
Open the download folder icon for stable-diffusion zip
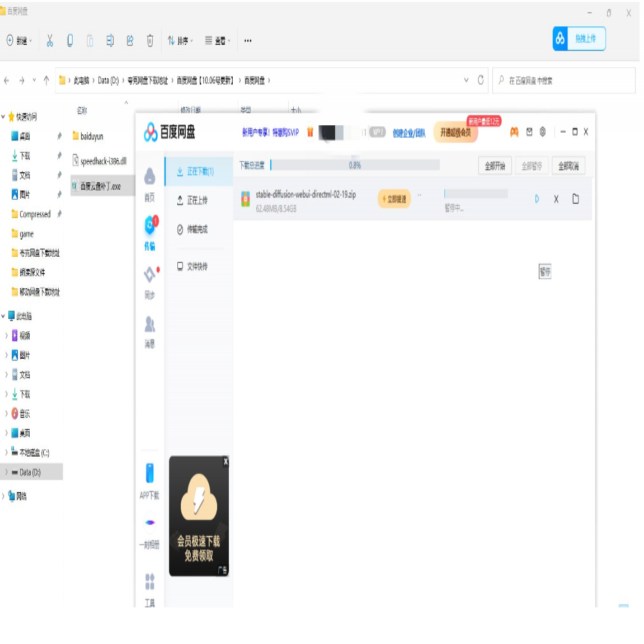click(575, 199)
